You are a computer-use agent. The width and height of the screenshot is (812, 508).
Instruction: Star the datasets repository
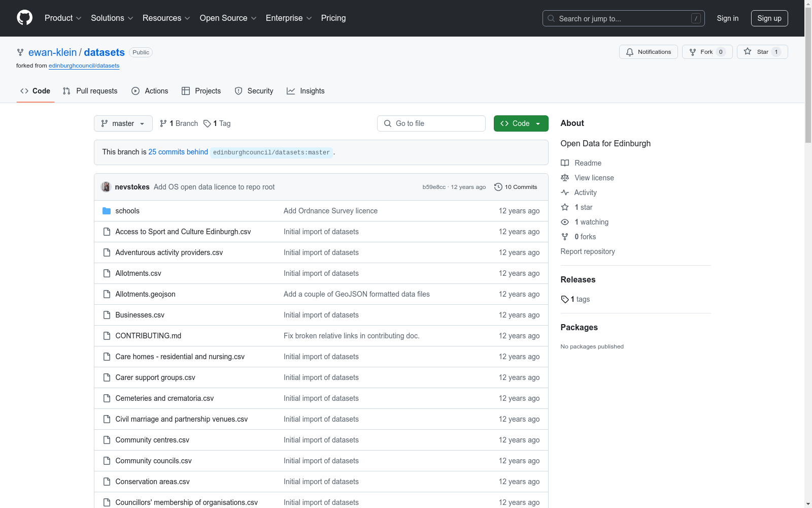pyautogui.click(x=762, y=52)
